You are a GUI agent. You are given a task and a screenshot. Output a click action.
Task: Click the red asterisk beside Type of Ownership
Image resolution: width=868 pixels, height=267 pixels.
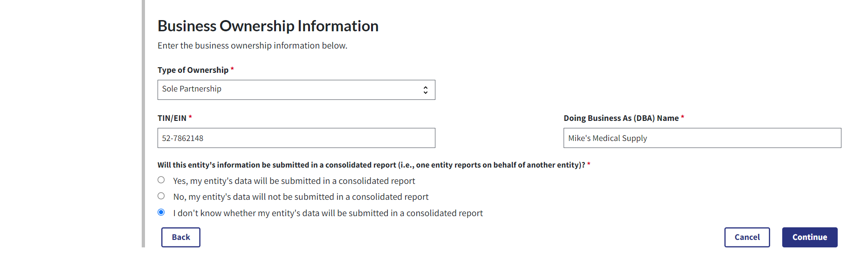click(232, 69)
